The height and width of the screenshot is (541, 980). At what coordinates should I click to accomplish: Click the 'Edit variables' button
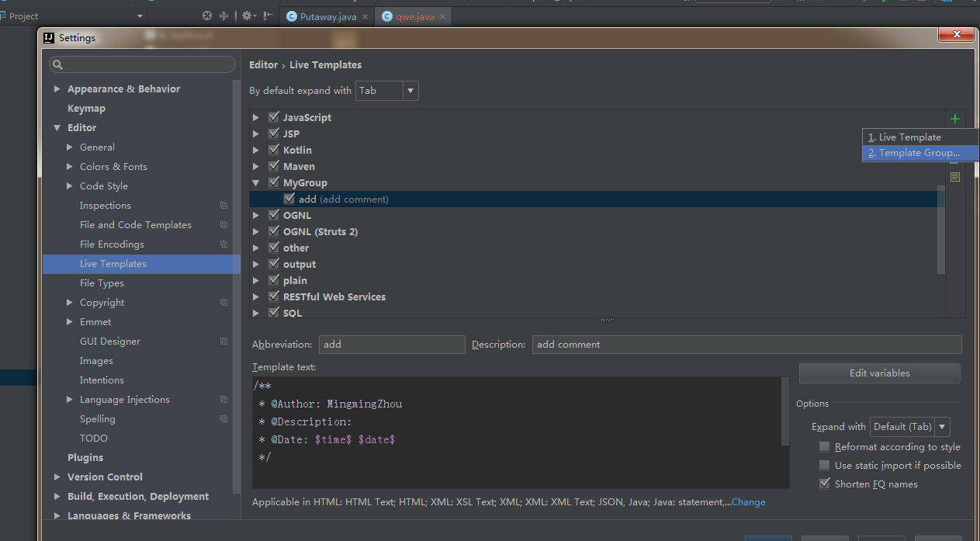[x=879, y=373]
